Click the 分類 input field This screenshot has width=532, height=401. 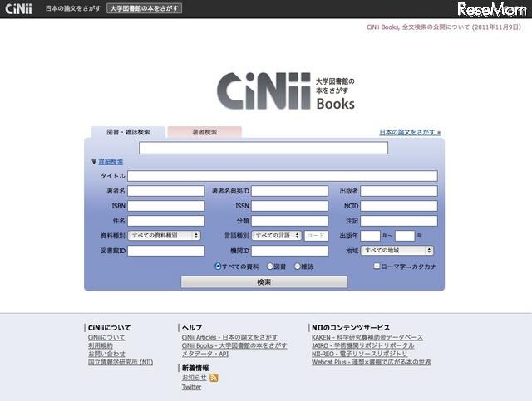point(290,221)
